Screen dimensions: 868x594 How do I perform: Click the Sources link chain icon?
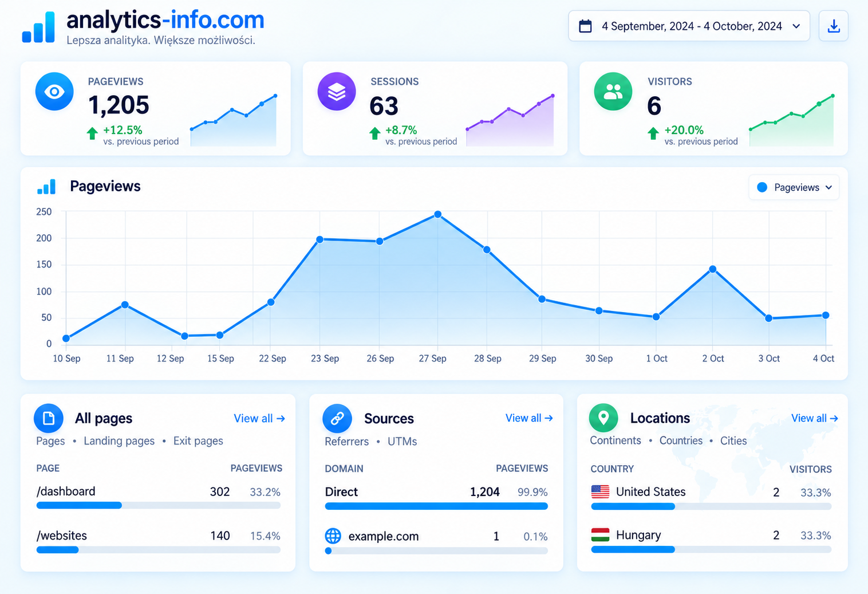coord(337,418)
